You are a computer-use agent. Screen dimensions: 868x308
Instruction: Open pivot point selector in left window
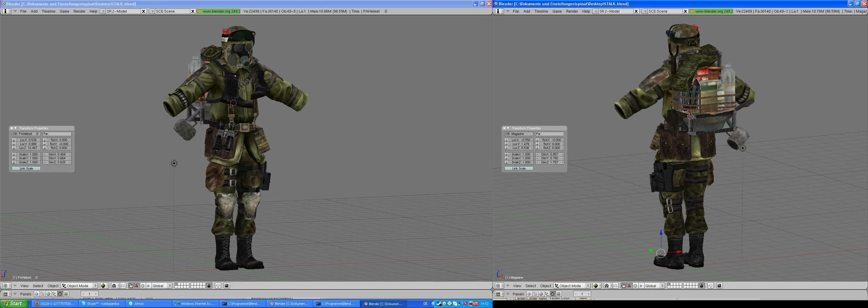click(116, 286)
